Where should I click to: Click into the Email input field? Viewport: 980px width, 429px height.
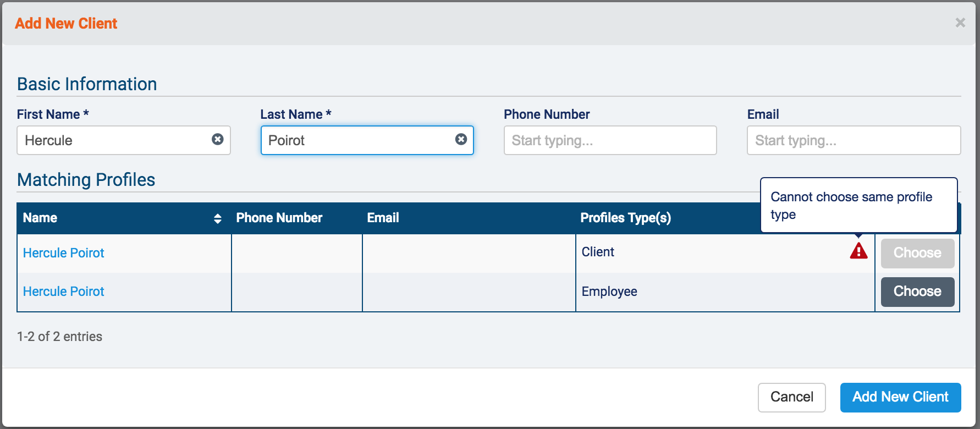click(x=853, y=140)
